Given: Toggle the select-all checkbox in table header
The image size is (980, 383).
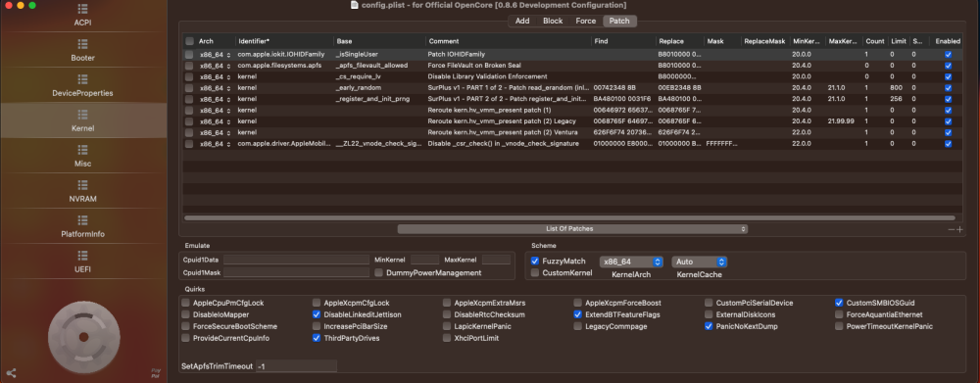Looking at the screenshot, I should pyautogui.click(x=189, y=41).
